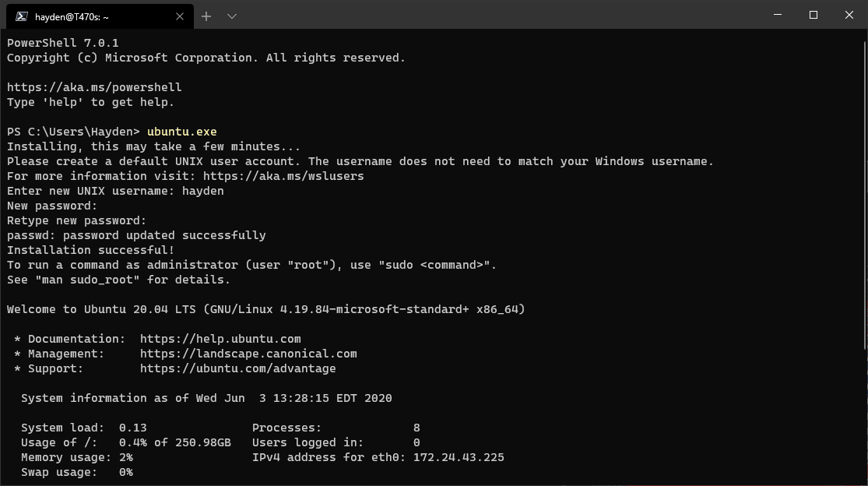Open the https://help.ubuntu.com link
Screen dimensions: 868x486
220,339
